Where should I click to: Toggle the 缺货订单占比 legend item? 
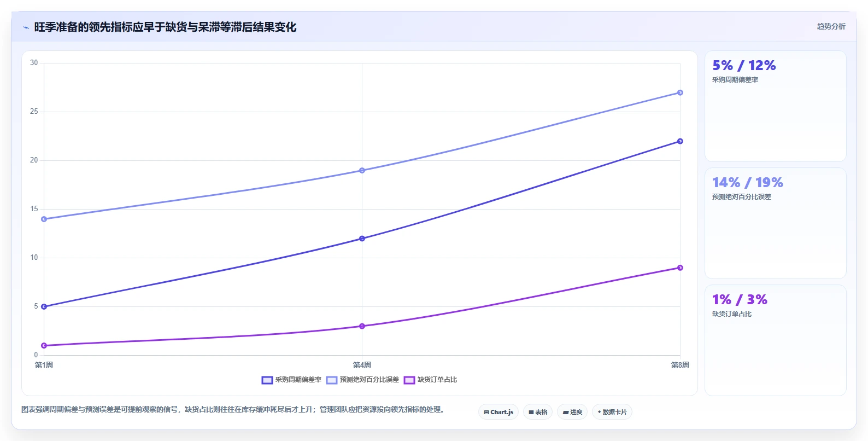[430, 380]
